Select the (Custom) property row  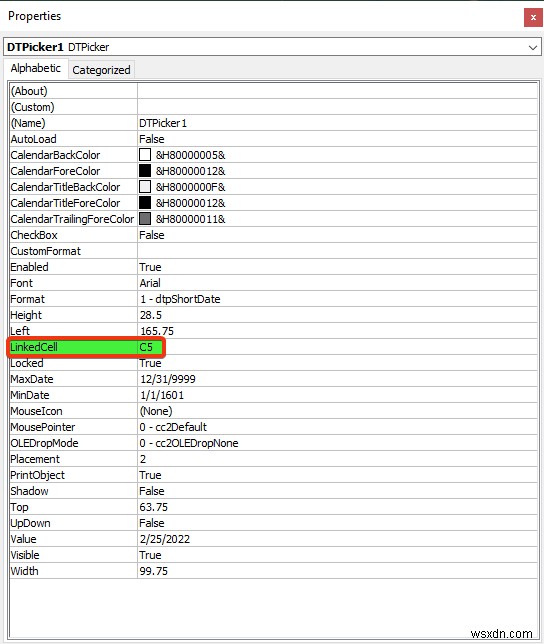[273, 107]
